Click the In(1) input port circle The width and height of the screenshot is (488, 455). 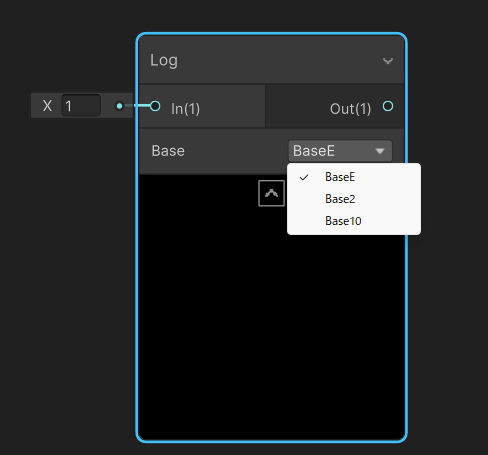(155, 106)
